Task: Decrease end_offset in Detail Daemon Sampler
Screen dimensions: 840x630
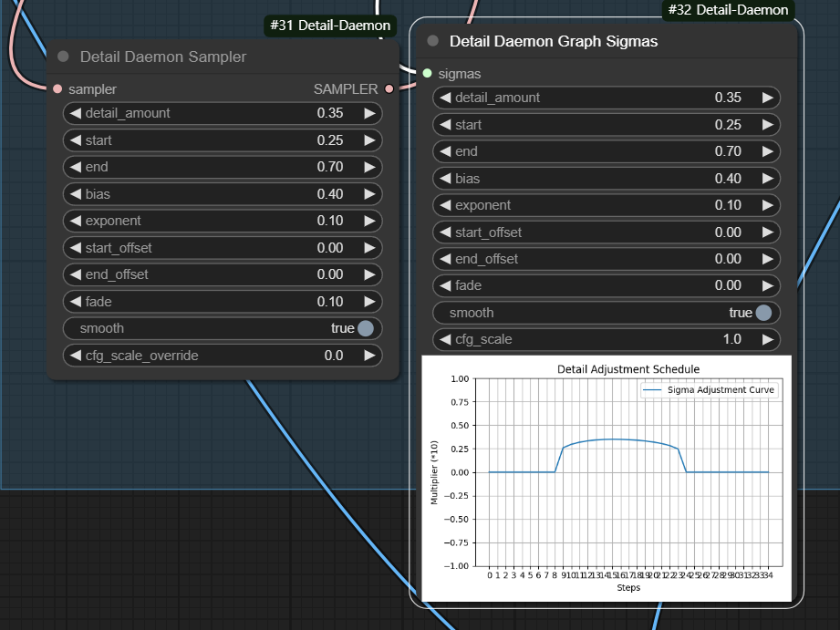Action: point(76,274)
